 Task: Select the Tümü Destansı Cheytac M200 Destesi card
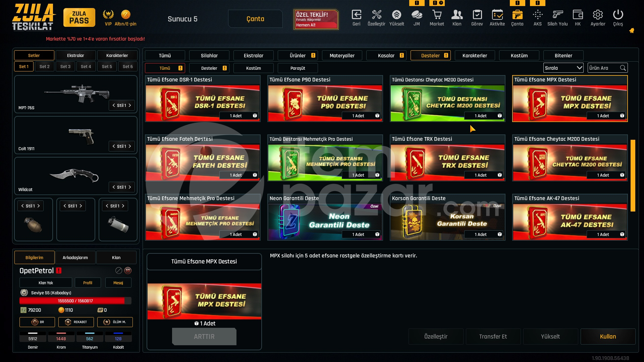pyautogui.click(x=447, y=99)
